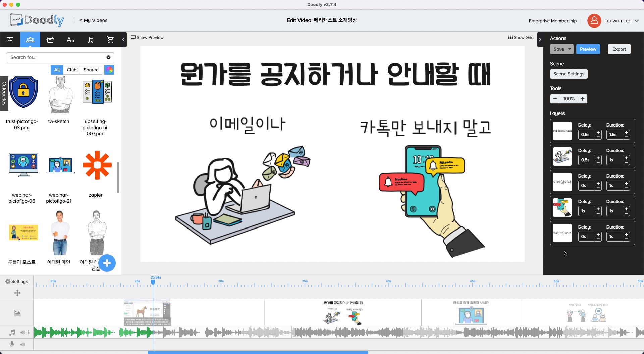Go back to My Videos
644x354 pixels.
click(93, 20)
